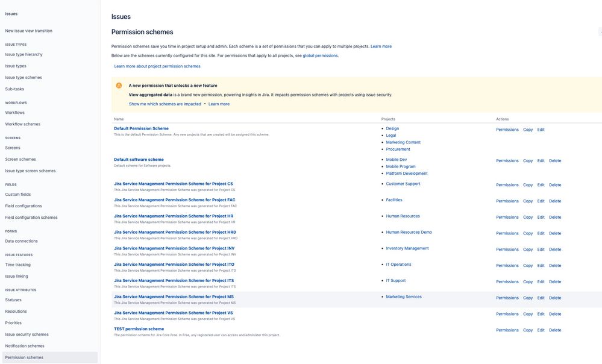Open Screen schemes page
This screenshot has height=364, width=602.
(20, 159)
